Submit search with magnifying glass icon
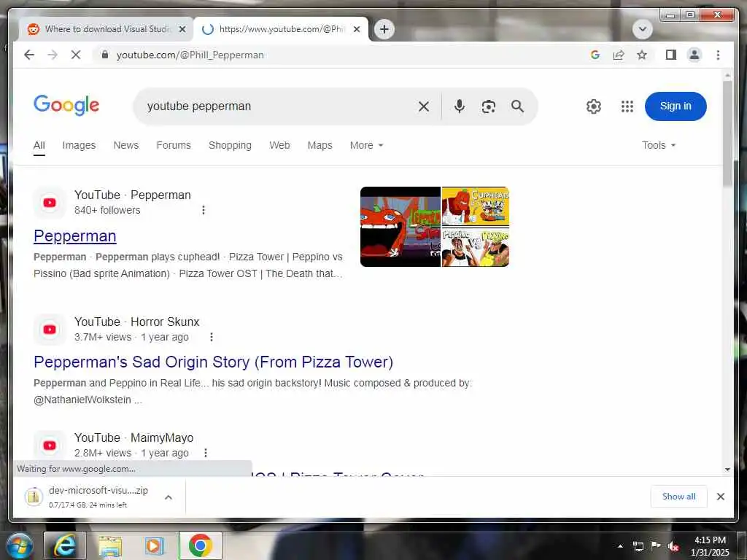Screen dimensions: 747x560 (517, 106)
